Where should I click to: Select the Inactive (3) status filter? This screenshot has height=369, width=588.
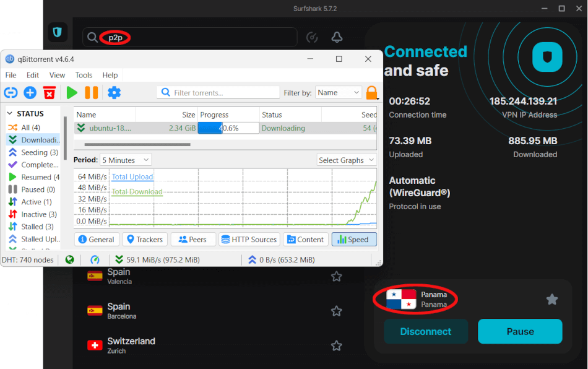[x=33, y=214]
